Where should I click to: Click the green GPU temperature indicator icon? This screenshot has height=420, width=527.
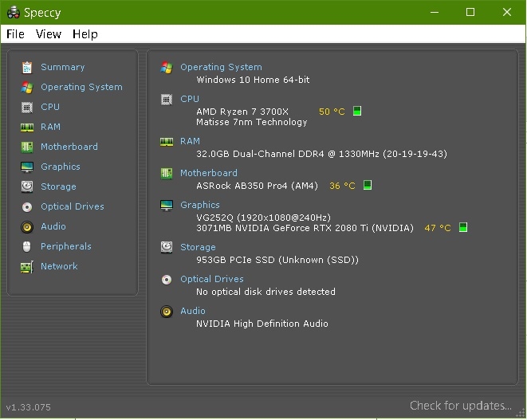(x=462, y=227)
